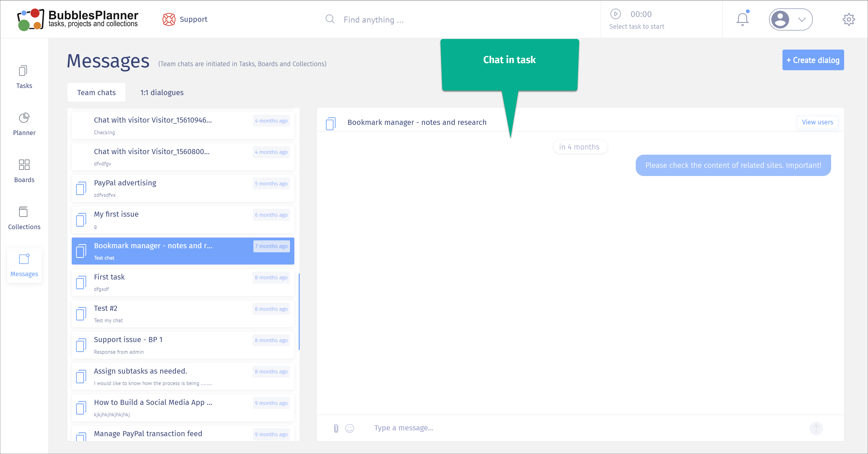Click the user avatar icon
Image resolution: width=868 pixels, height=454 pixels.
click(x=780, y=19)
